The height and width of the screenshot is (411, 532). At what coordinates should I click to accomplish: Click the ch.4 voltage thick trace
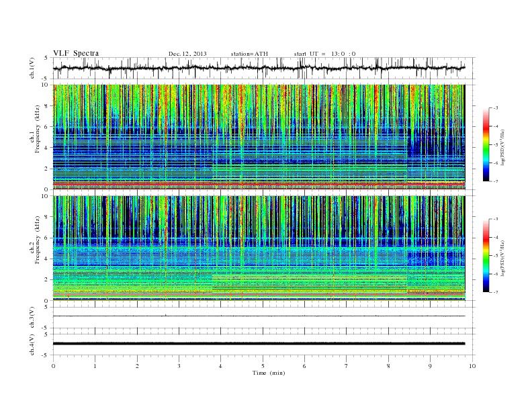click(259, 344)
